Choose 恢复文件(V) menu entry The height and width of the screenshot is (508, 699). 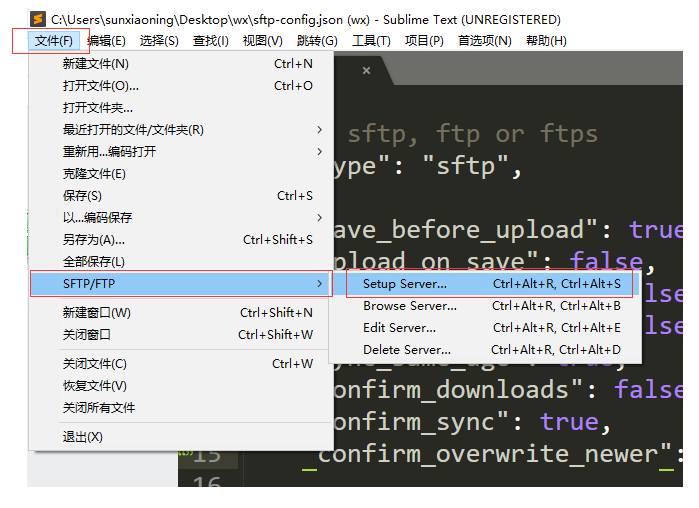point(181,386)
